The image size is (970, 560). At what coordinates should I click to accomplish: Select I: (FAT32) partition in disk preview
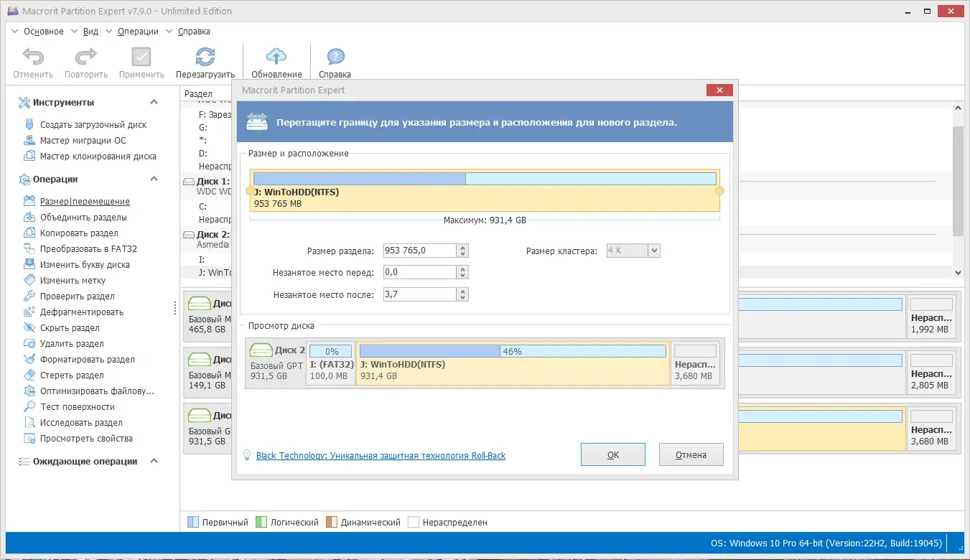(331, 363)
